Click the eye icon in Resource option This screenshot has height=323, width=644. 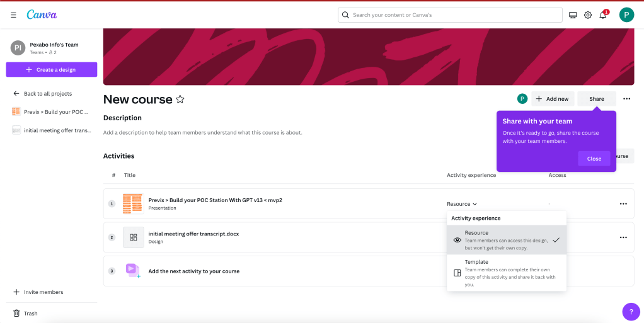pos(457,240)
